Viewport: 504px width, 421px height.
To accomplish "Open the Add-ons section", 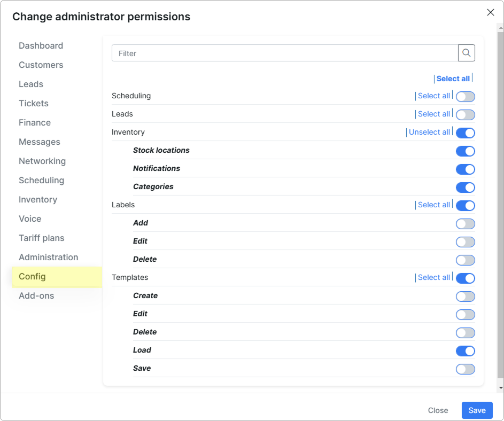I will coord(36,295).
